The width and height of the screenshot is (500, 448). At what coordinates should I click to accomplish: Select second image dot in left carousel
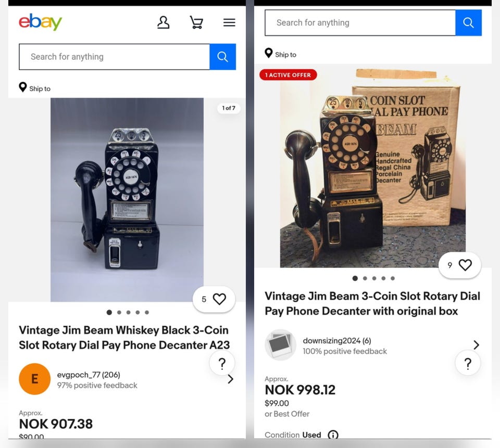click(119, 312)
